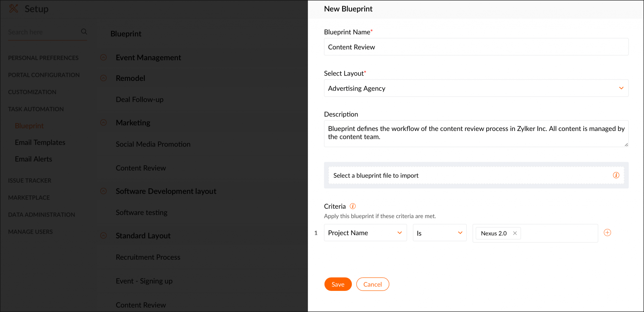This screenshot has width=644, height=312.
Task: Open Setup via the wrench icon
Action: pos(14,9)
